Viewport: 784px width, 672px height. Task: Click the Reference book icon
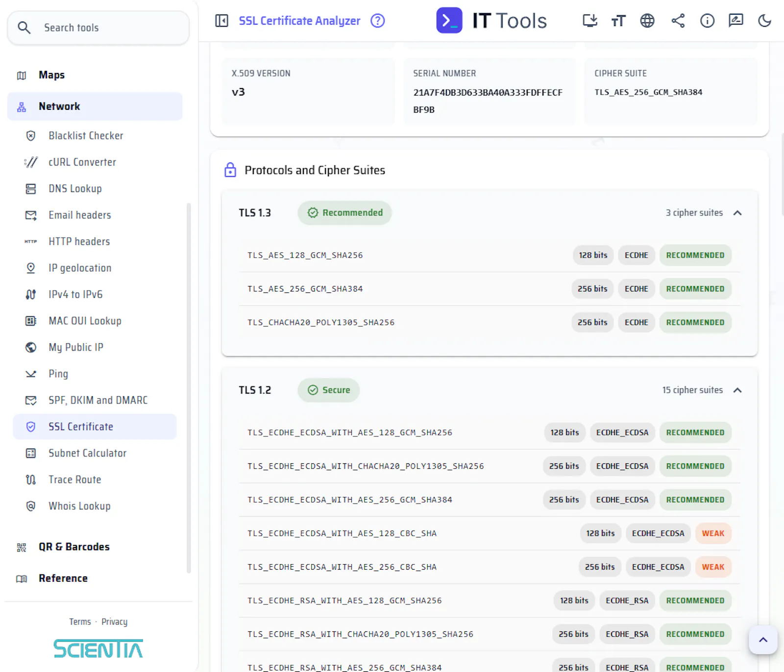pyautogui.click(x=22, y=578)
